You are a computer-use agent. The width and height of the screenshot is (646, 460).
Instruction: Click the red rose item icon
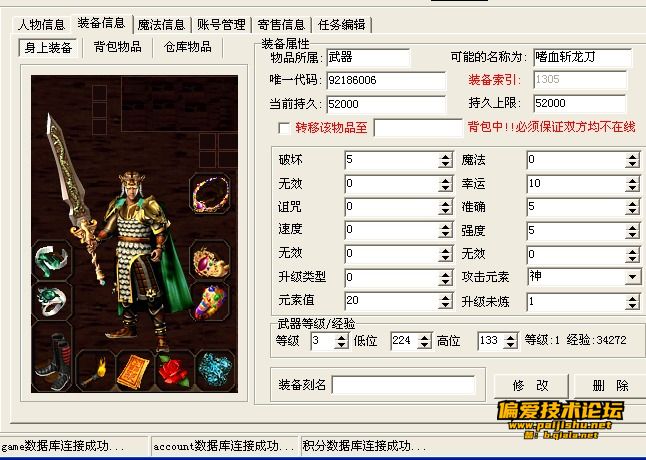(x=174, y=371)
